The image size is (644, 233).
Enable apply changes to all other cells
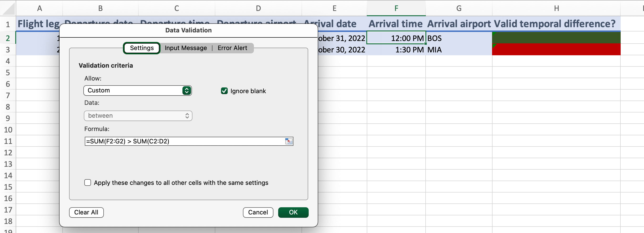click(87, 183)
